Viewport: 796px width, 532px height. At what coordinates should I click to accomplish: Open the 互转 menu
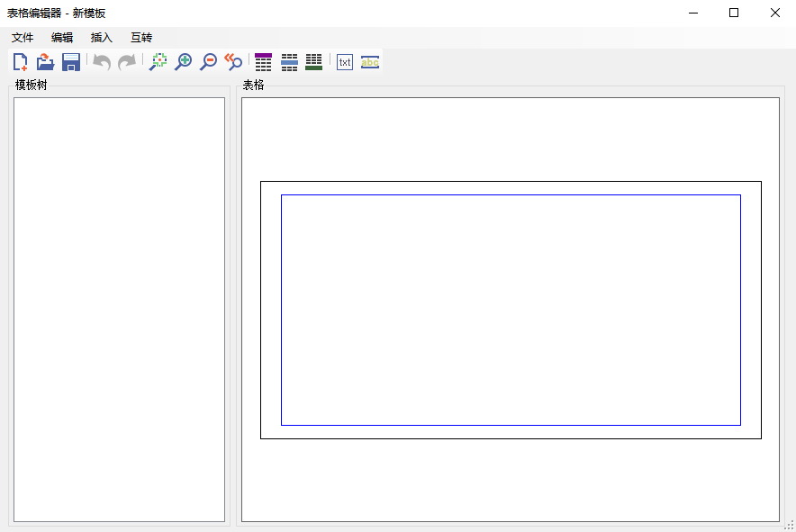coord(141,38)
